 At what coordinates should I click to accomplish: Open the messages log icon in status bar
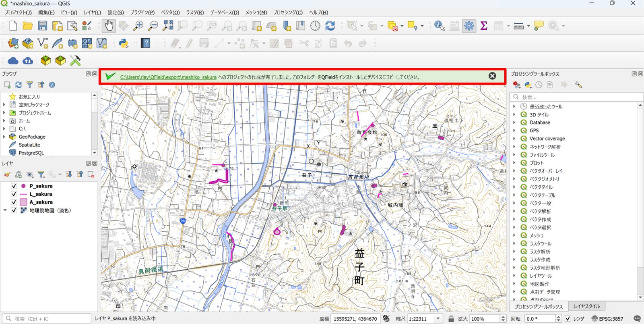(637, 319)
